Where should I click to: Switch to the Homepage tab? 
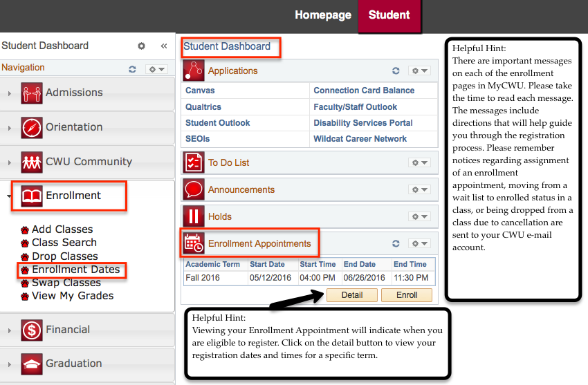click(x=322, y=15)
